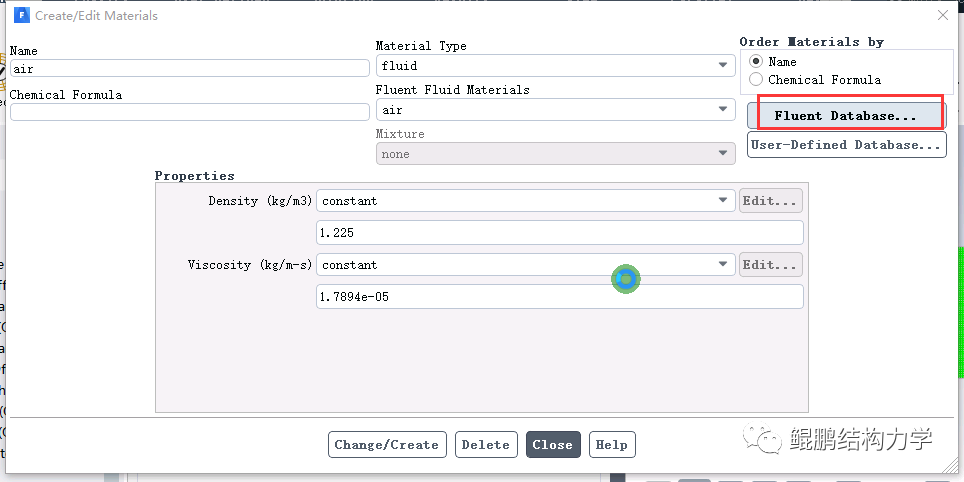This screenshot has height=482, width=964.
Task: Click the empty Chemical Formula input field
Action: 189,112
